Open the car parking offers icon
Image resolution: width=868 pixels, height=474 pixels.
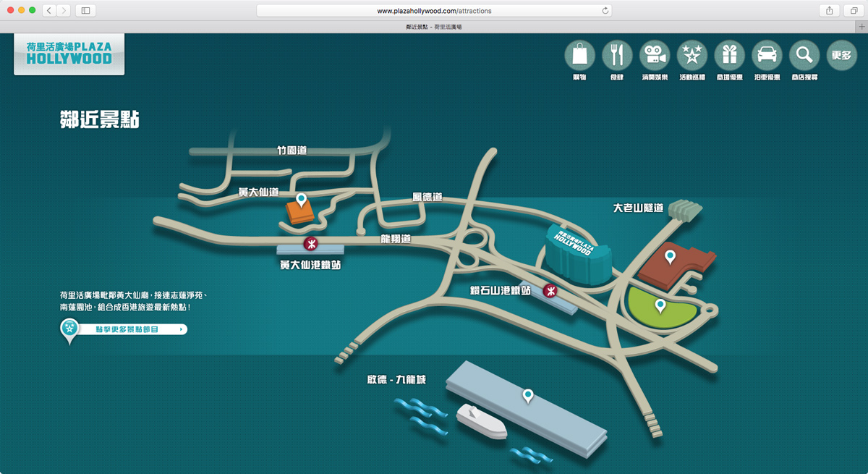(x=767, y=55)
